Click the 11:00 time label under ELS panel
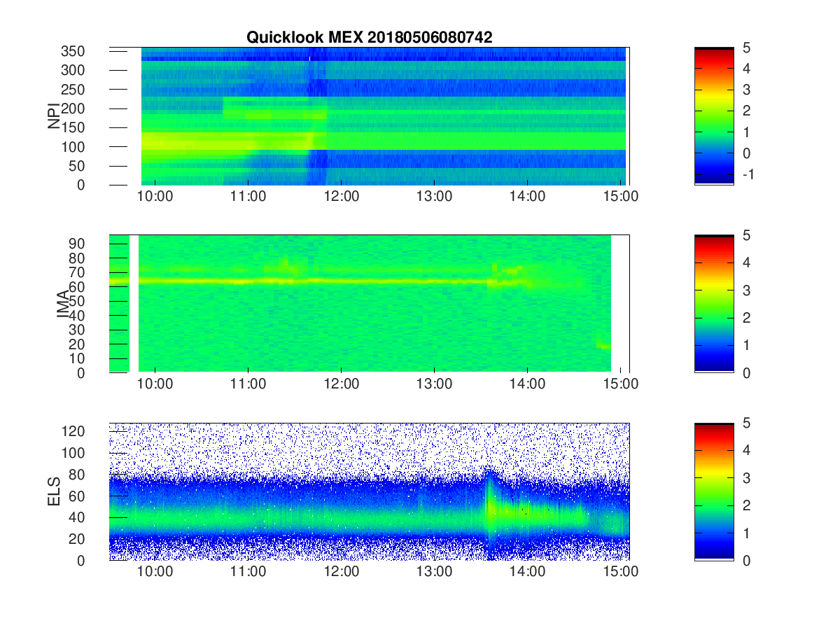 pos(248,571)
